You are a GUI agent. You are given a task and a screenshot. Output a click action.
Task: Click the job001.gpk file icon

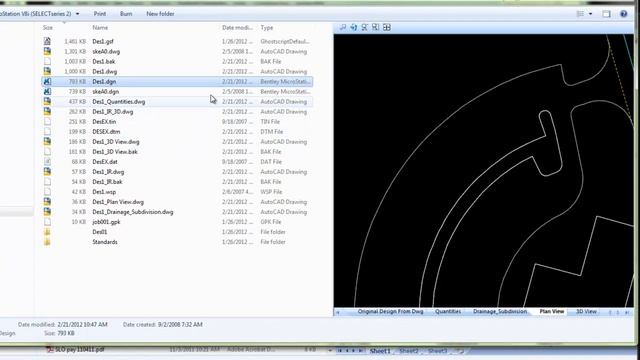click(x=47, y=222)
